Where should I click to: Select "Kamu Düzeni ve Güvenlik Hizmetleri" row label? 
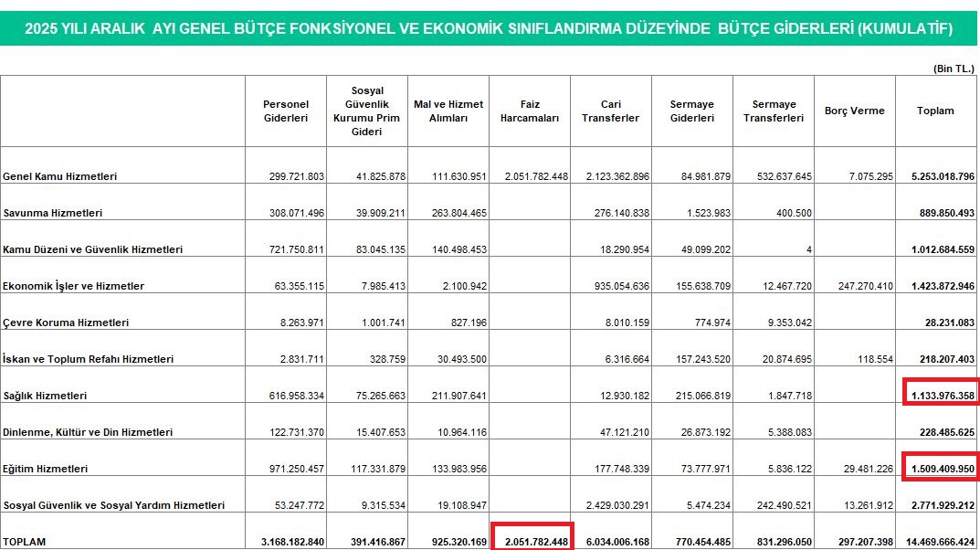tap(92, 249)
